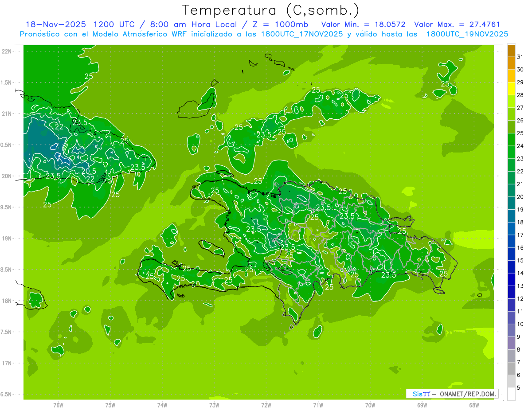Click the title "Temperatura (C,somb.)"

pyautogui.click(x=270, y=10)
